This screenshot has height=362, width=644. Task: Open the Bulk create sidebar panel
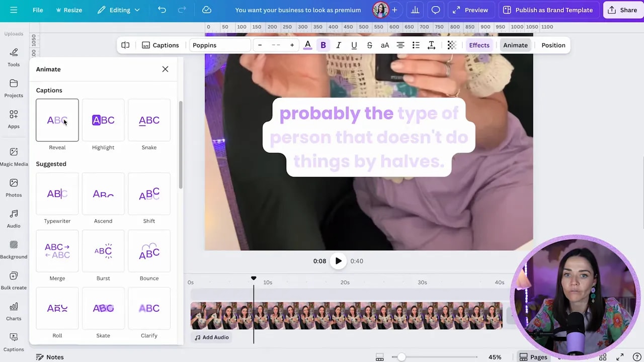click(14, 281)
